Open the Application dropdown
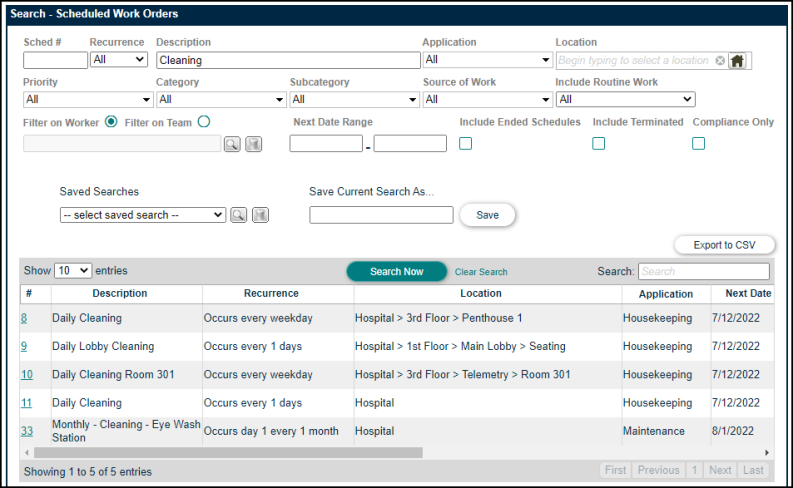793x488 pixels. click(x=488, y=60)
